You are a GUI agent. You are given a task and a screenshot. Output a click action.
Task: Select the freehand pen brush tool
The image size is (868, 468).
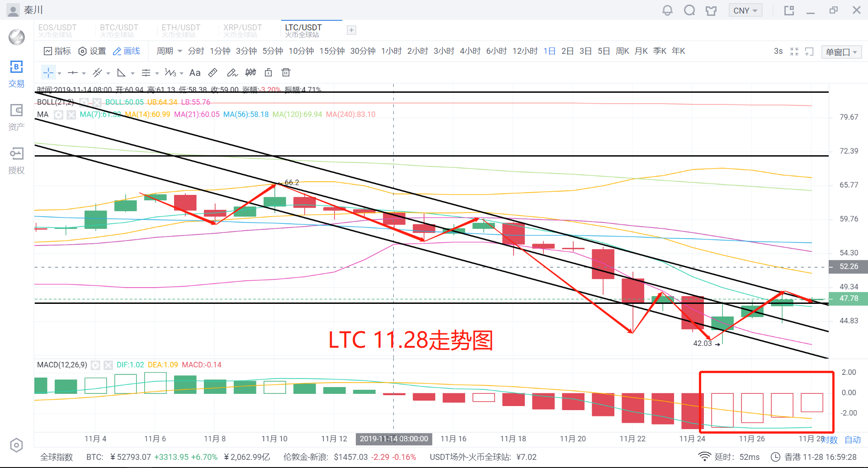pyautogui.click(x=232, y=72)
